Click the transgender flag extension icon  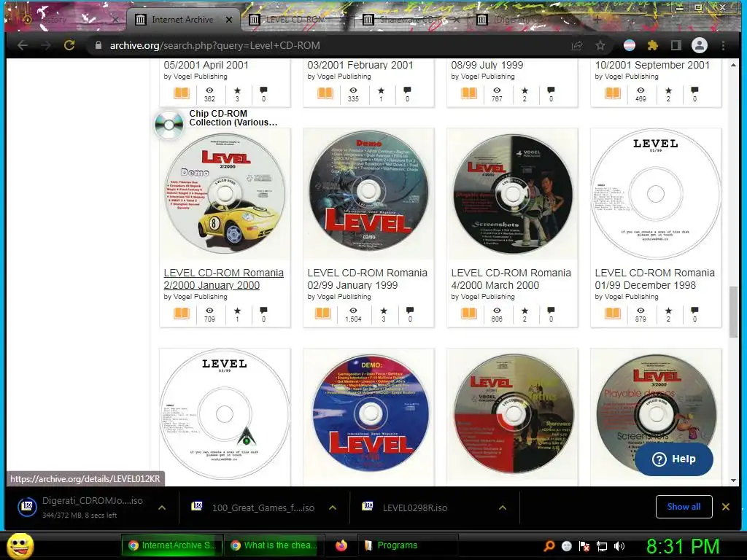pyautogui.click(x=630, y=45)
